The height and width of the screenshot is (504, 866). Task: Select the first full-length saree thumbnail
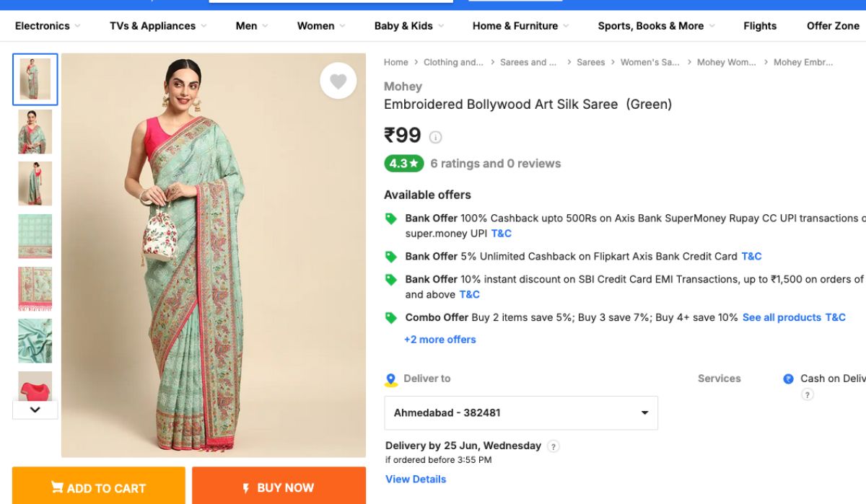pyautogui.click(x=35, y=79)
